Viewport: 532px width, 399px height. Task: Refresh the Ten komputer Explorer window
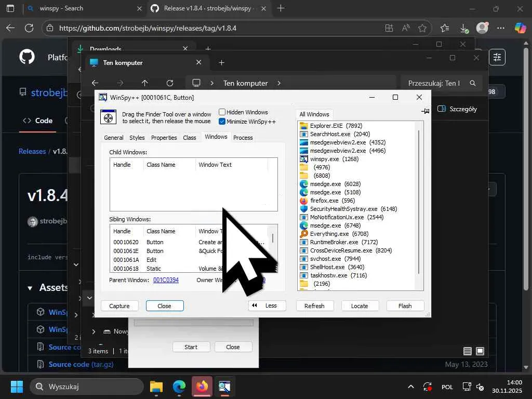click(170, 83)
